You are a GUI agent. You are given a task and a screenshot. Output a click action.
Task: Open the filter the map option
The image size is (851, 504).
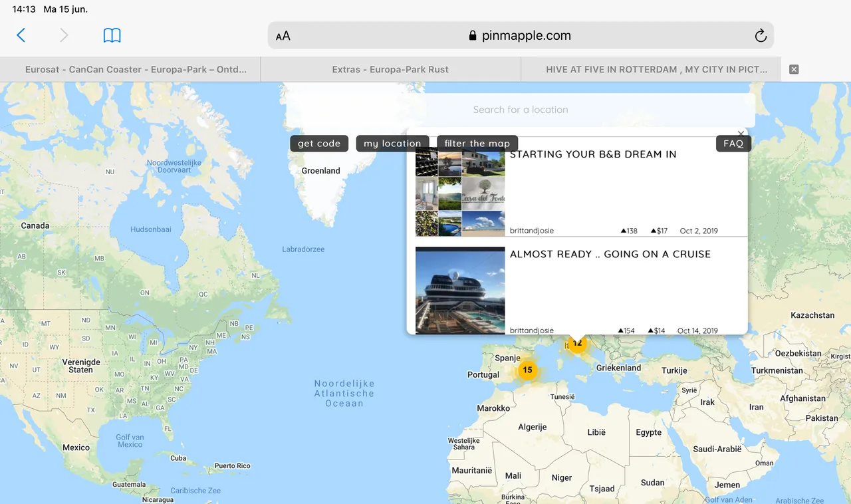coord(477,144)
